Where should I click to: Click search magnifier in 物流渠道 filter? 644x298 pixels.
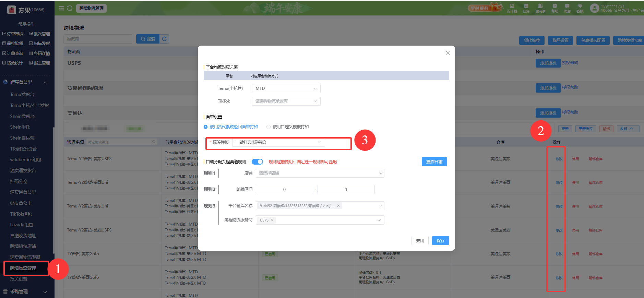coord(154,142)
